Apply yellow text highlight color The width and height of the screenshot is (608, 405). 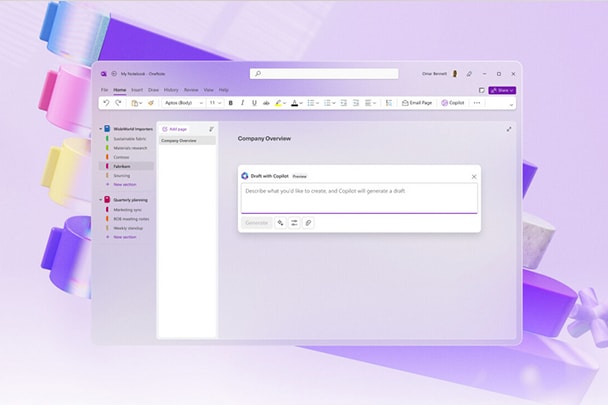(x=278, y=103)
